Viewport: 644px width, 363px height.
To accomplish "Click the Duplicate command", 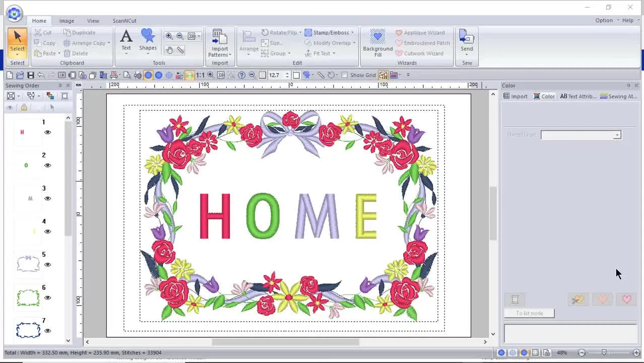I will pyautogui.click(x=79, y=33).
